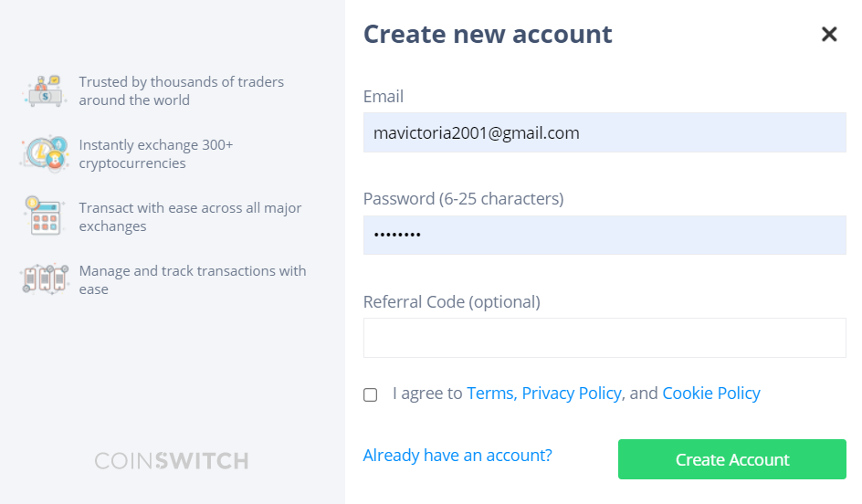The width and height of the screenshot is (862, 504).
Task: Click the Manage and track transactions text
Action: [193, 279]
